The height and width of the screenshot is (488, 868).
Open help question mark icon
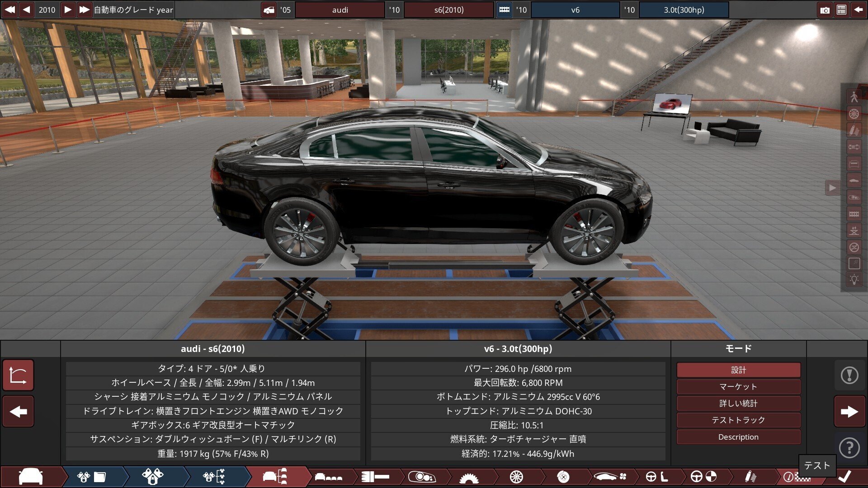[849, 448]
